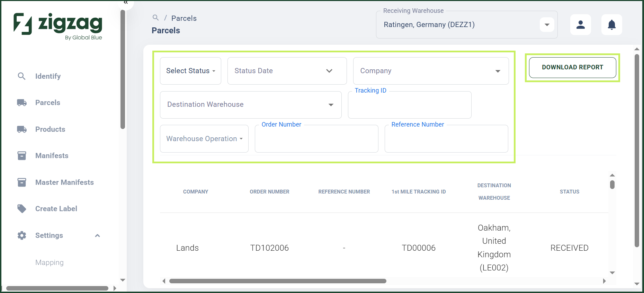
Task: Sort by the STATUS column header
Action: coord(570,192)
